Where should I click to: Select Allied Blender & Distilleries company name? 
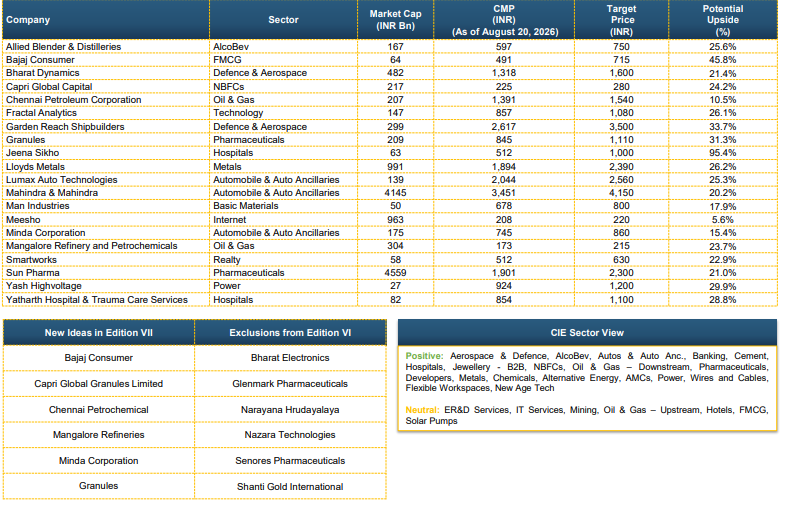pyautogui.click(x=63, y=47)
